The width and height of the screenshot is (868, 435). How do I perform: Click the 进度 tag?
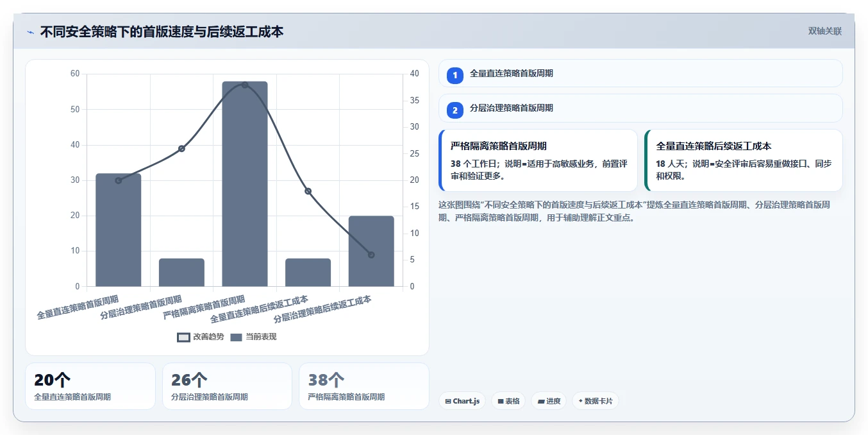(549, 401)
